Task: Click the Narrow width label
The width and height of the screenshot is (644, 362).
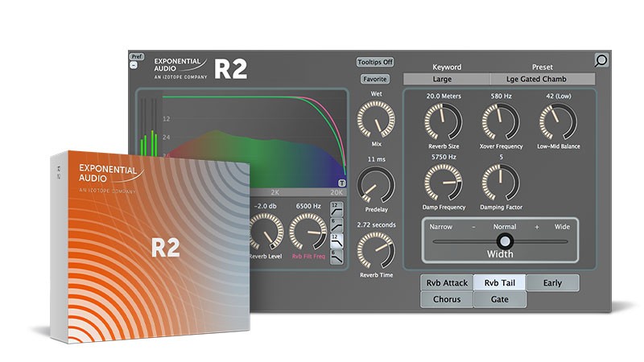Action: [440, 227]
